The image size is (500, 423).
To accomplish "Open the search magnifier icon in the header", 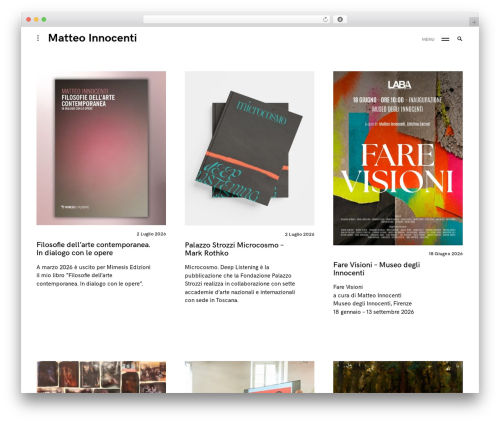I will click(x=460, y=39).
